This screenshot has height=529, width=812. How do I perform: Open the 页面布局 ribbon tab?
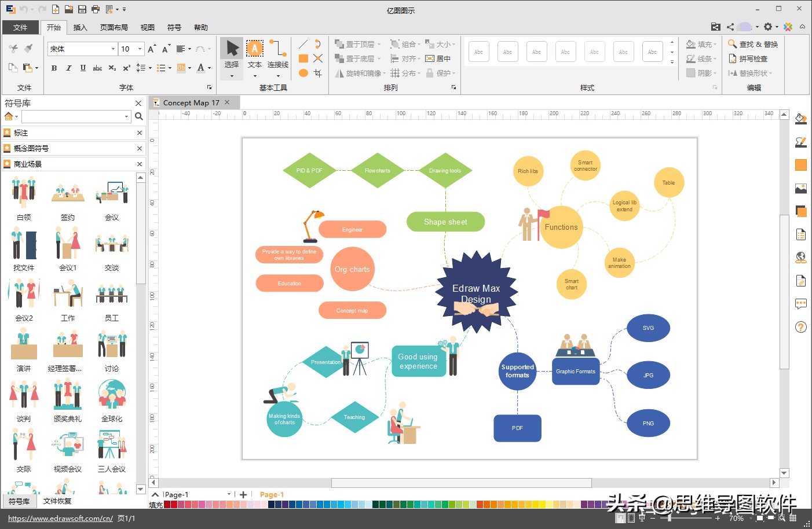[114, 27]
